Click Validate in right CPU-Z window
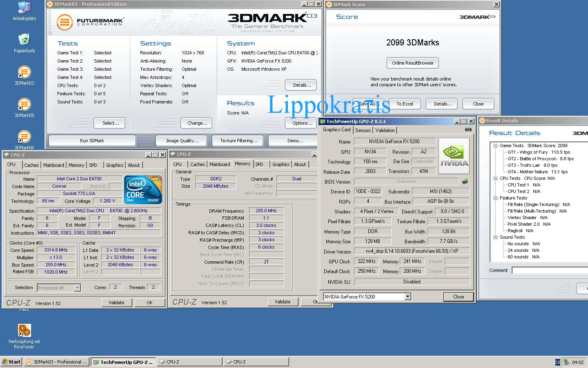The height and width of the screenshot is (368, 588). (283, 302)
